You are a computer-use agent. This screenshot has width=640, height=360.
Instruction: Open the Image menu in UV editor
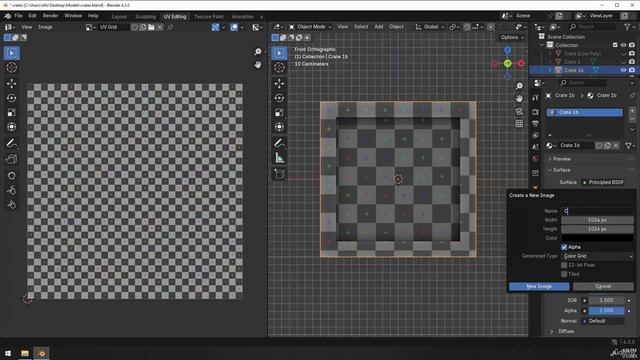click(45, 27)
